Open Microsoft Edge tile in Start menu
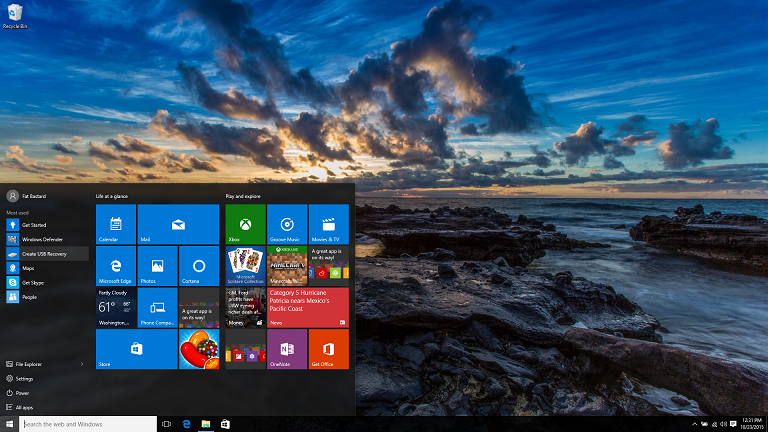The height and width of the screenshot is (432, 768). click(115, 266)
